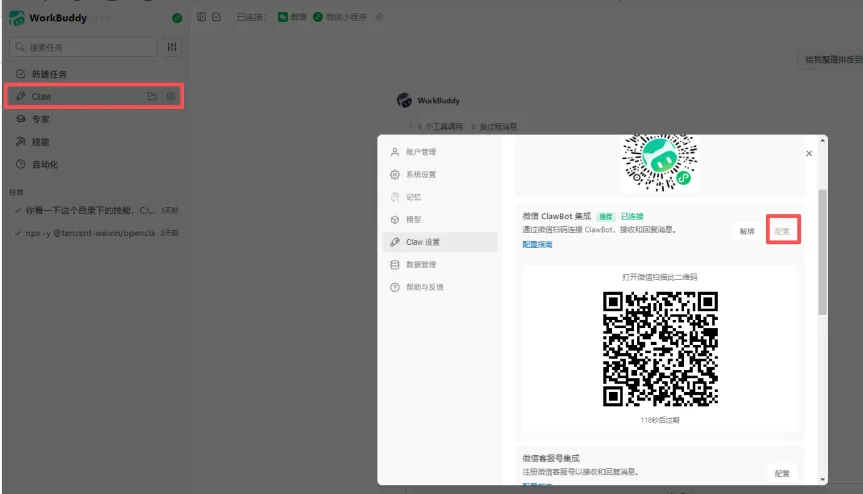Image resolution: width=863 pixels, height=494 pixels.
Task: Click 打开微信扫描此二维码 text
Action: pyautogui.click(x=660, y=277)
